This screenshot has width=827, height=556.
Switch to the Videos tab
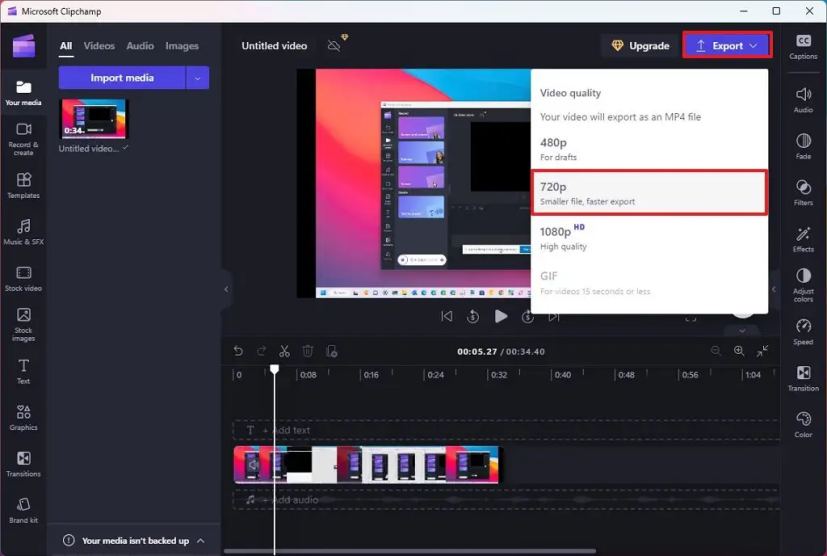99,46
